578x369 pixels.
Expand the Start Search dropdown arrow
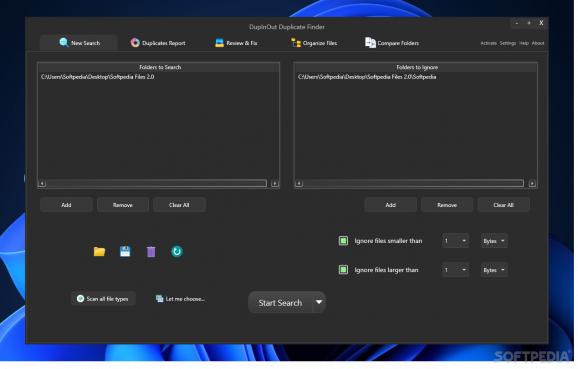click(319, 302)
